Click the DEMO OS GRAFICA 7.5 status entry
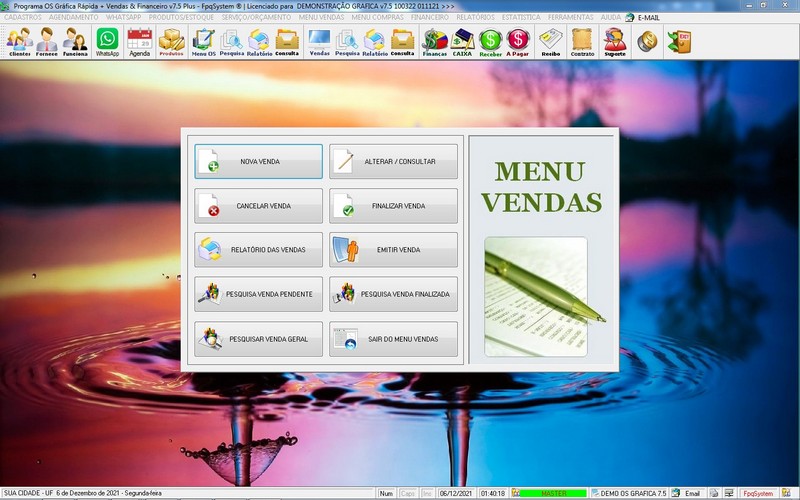The image size is (800, 500). pyautogui.click(x=629, y=493)
